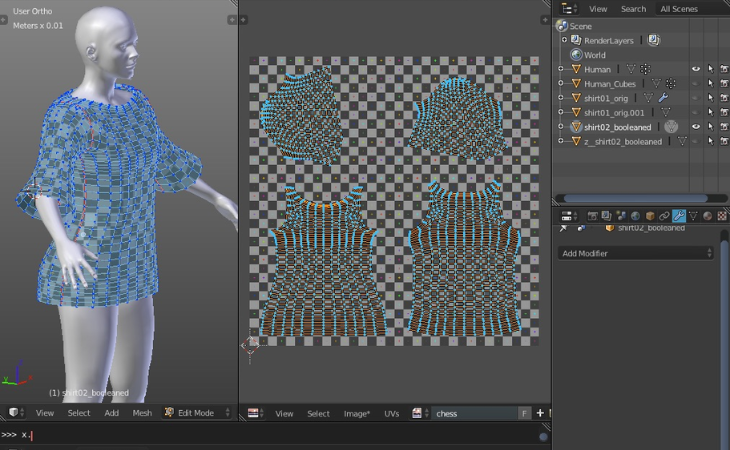Open the 3D viewport Select menu

click(79, 412)
